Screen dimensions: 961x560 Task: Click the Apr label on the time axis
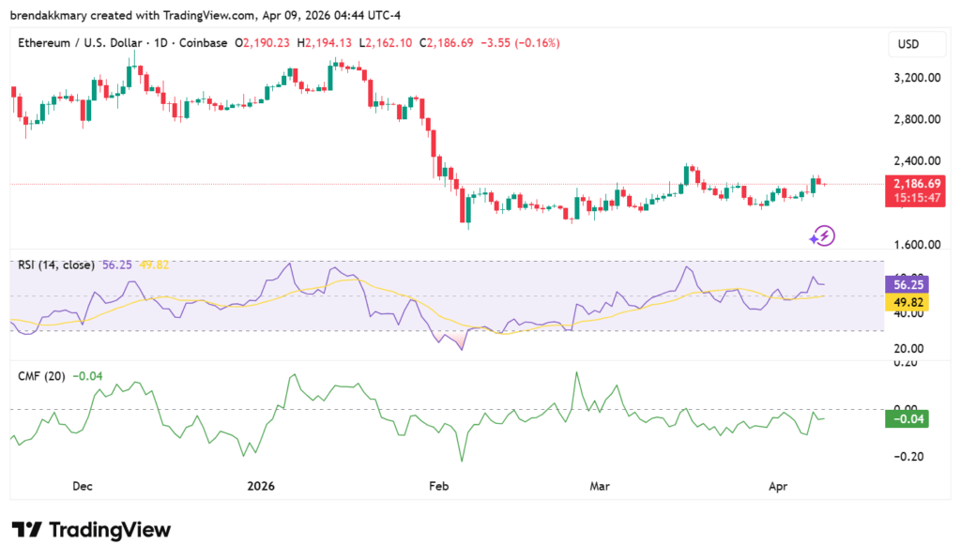[x=779, y=486]
